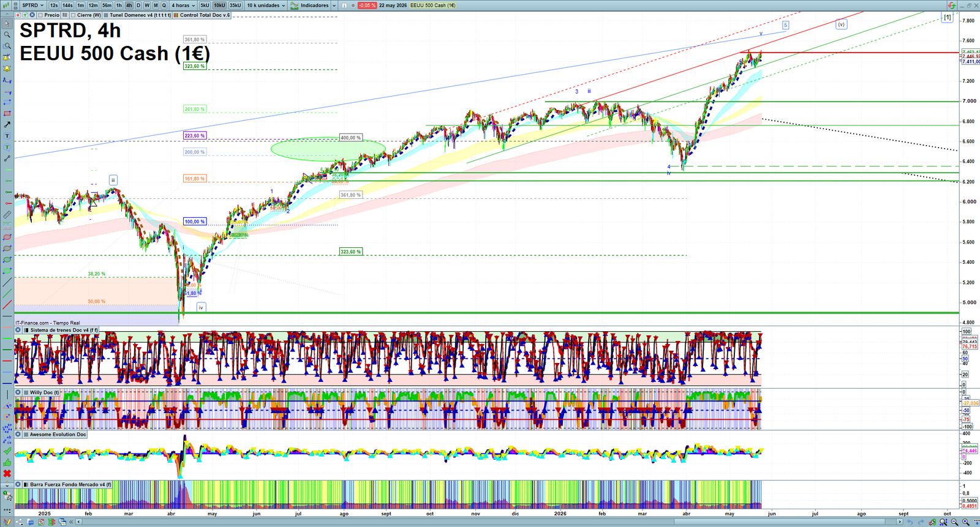This screenshot has width=980, height=527.
Task: Select the arrow cursor tool
Action: 7,23
